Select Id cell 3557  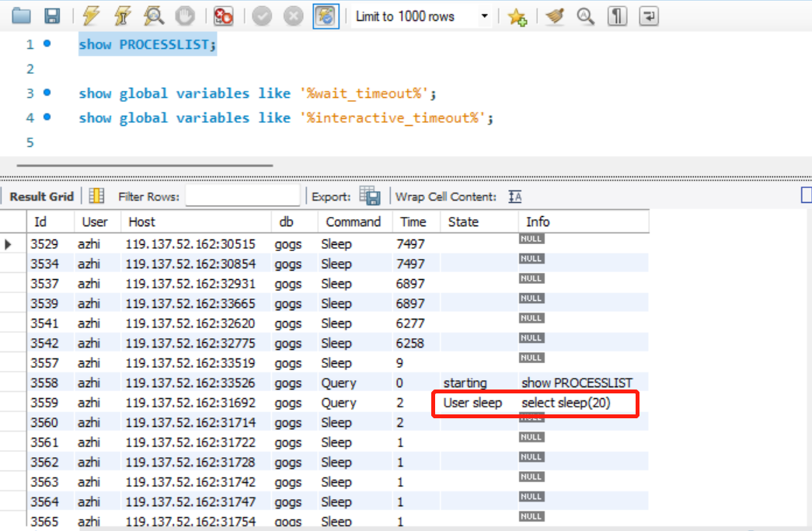point(51,363)
